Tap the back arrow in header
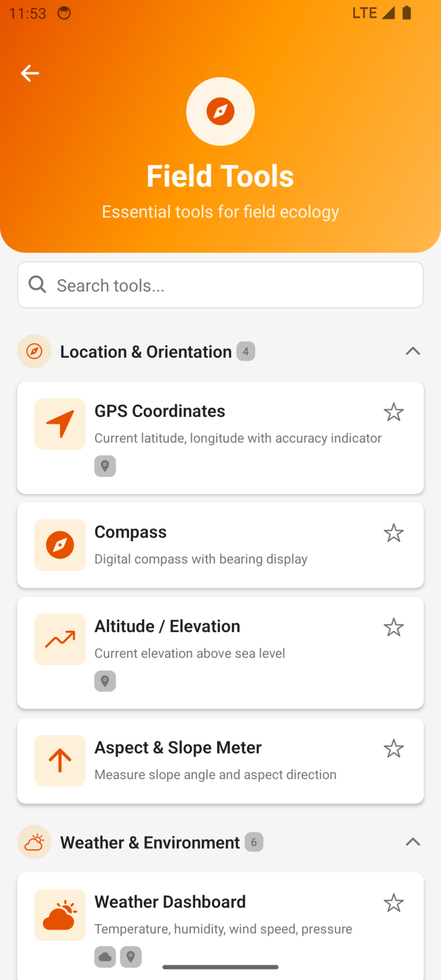 point(30,73)
